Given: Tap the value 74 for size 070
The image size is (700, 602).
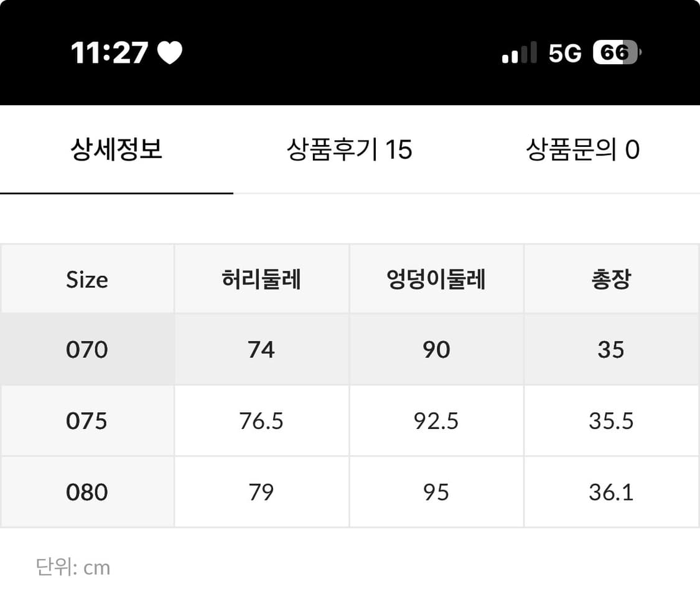Looking at the screenshot, I should coord(261,349).
